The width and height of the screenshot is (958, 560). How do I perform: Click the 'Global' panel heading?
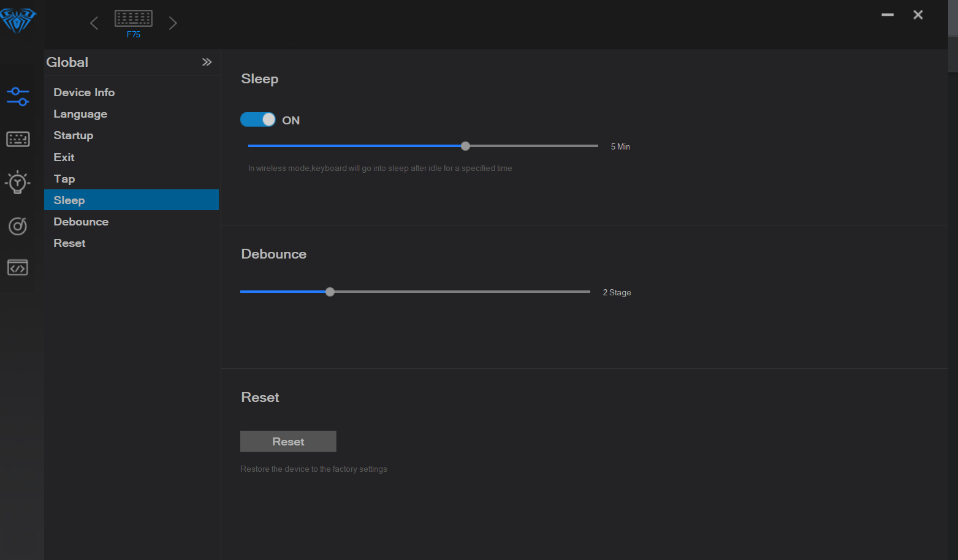pos(67,62)
